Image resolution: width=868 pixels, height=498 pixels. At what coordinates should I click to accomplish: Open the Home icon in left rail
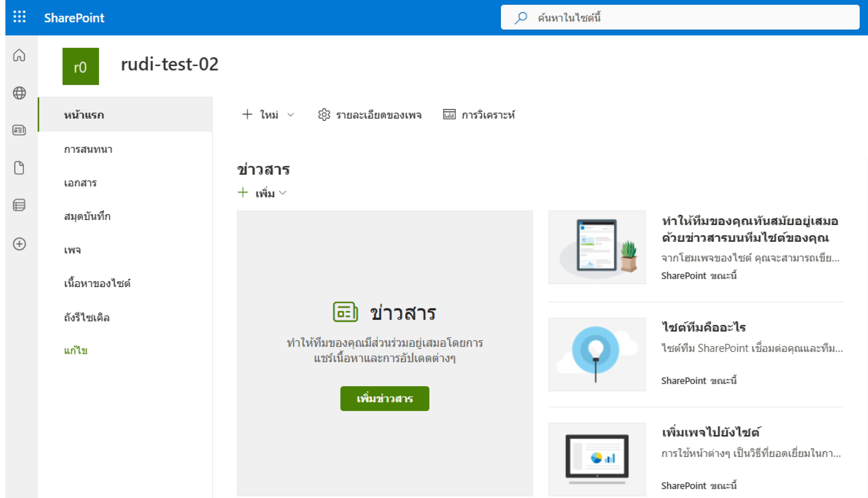(x=19, y=55)
